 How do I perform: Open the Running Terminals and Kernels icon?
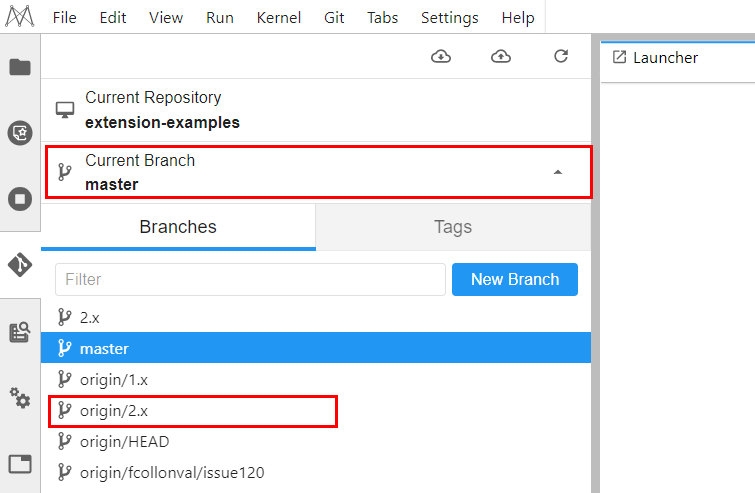20,199
